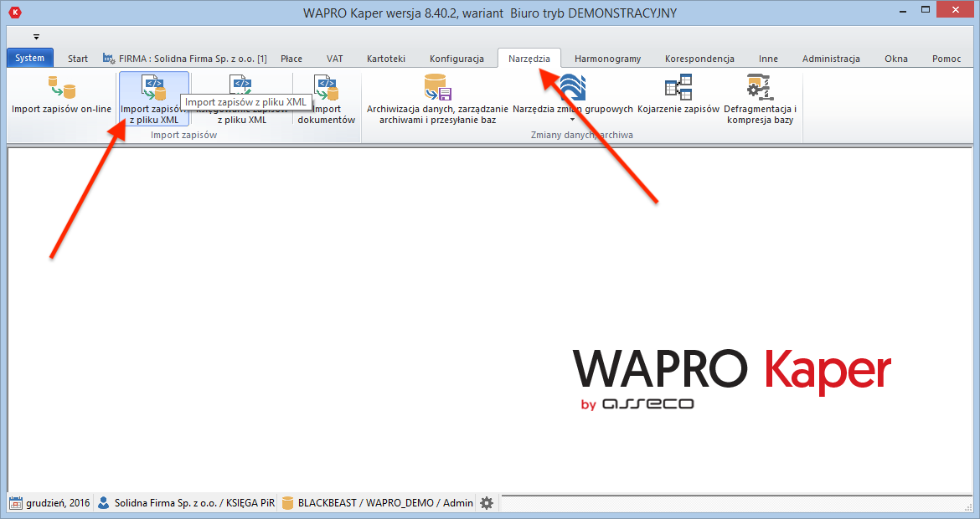
Task: Click BLACKBEAST / WAPRO_DEMO database status entry
Action: tap(377, 503)
